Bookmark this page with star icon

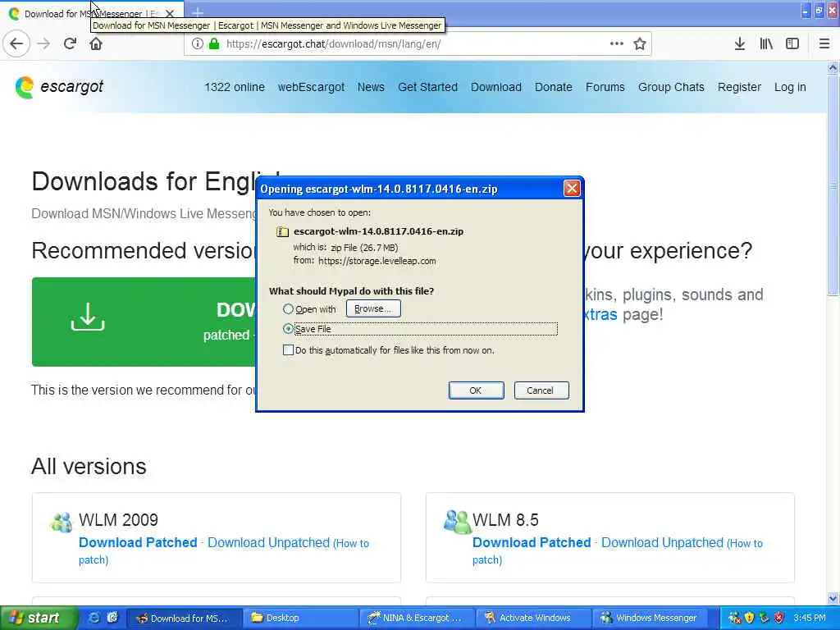[640, 44]
